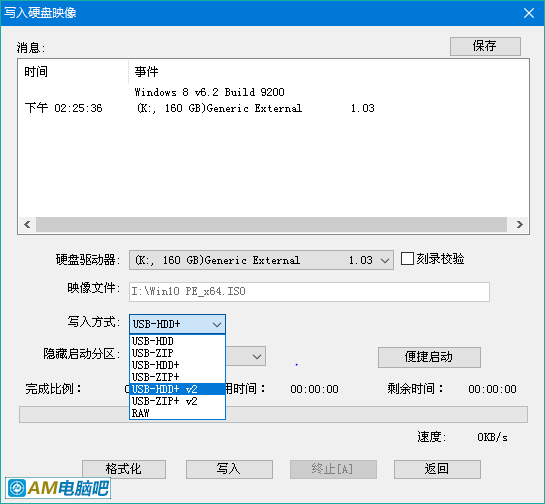
Task: Choose the highlighted USB-HDD+ v2 option
Action: pos(177,389)
